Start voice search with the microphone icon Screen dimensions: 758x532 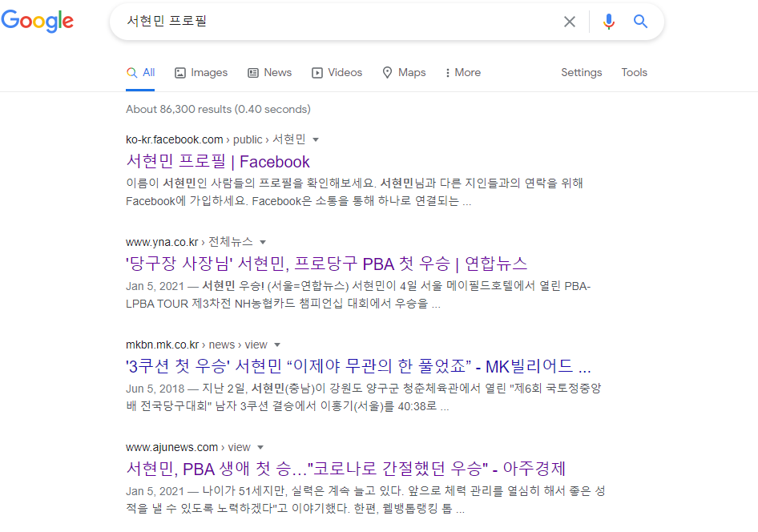pyautogui.click(x=609, y=22)
